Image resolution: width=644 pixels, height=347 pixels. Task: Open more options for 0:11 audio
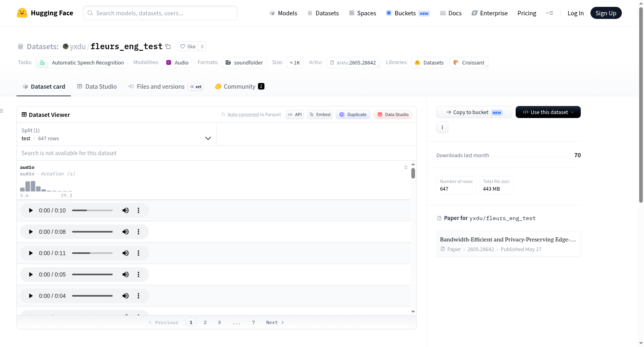click(x=138, y=253)
